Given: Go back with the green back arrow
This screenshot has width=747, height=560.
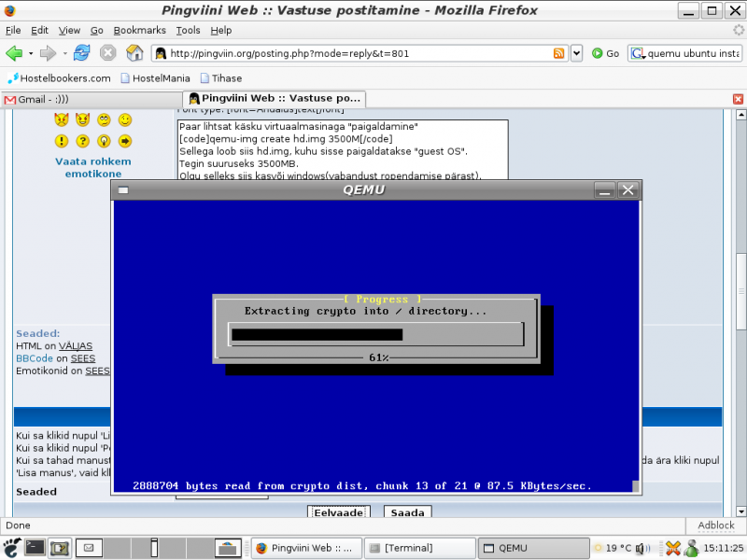Looking at the screenshot, I should pos(14,53).
